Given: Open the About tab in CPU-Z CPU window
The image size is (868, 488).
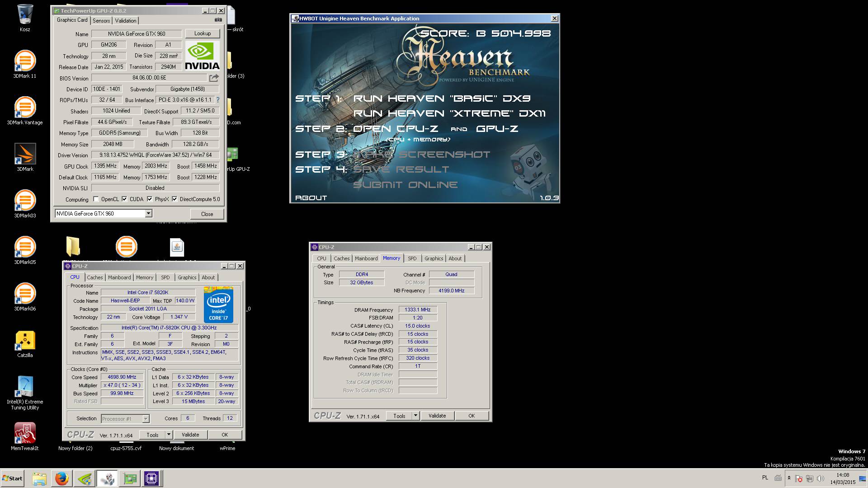Looking at the screenshot, I should (x=208, y=277).
